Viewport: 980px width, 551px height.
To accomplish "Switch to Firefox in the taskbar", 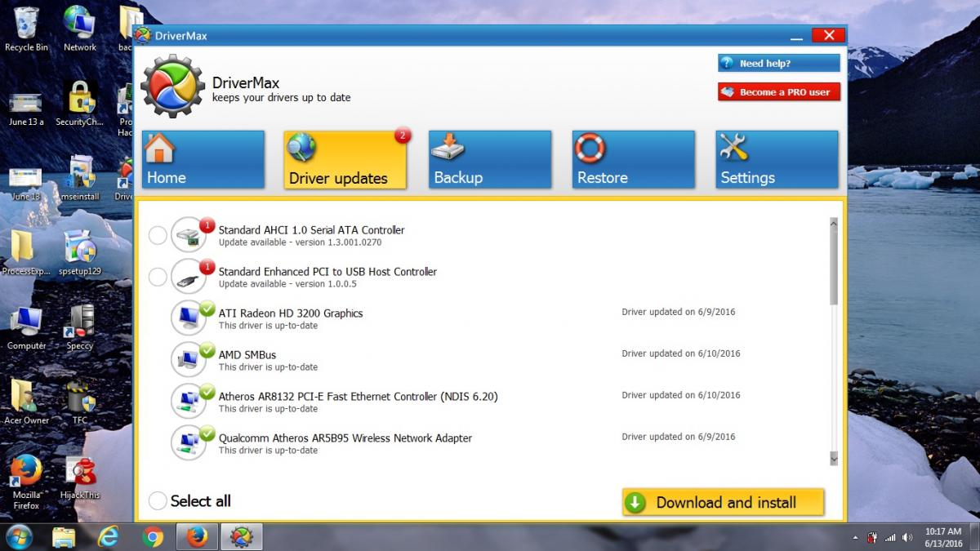I will click(196, 536).
